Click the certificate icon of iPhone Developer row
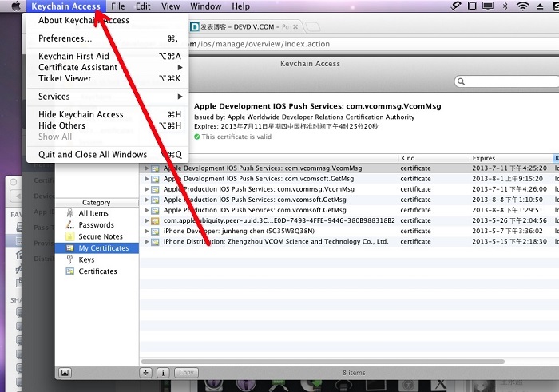Image resolution: width=559 pixels, height=392 pixels. (155, 232)
